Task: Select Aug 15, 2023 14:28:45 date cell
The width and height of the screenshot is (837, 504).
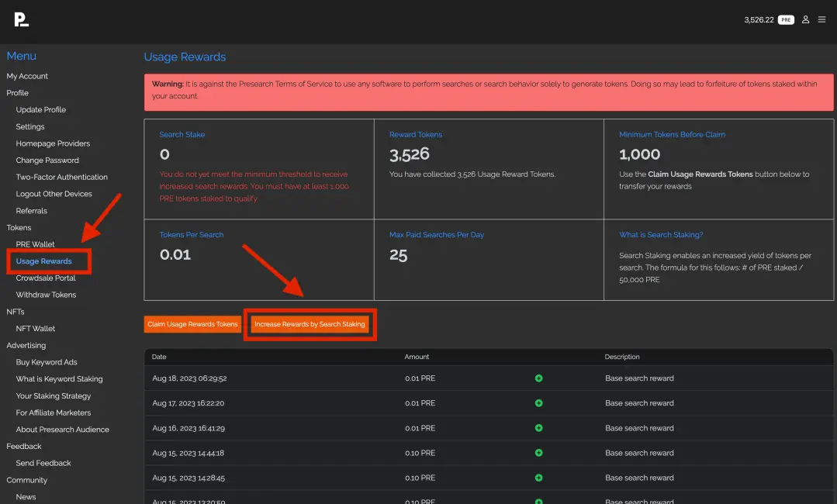Action: point(188,478)
